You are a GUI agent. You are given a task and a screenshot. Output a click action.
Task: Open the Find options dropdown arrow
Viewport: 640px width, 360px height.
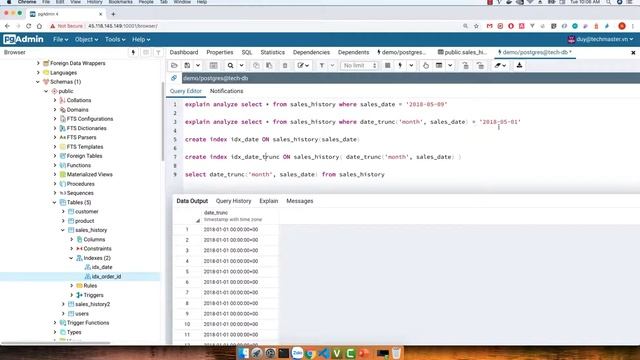click(x=242, y=65)
